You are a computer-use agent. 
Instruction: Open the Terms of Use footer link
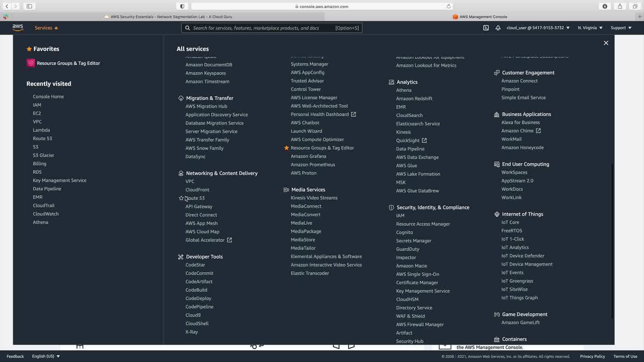[x=625, y=356]
